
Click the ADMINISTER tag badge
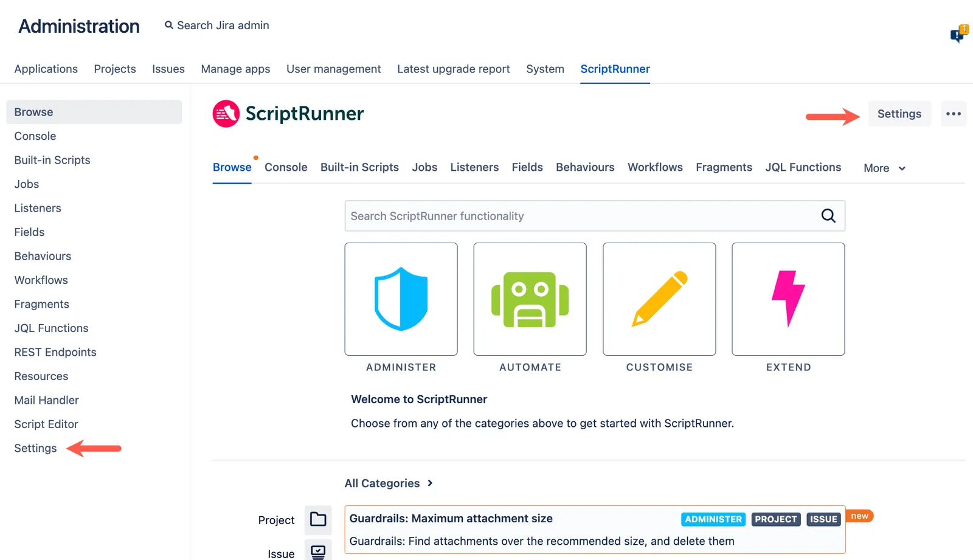[x=713, y=519]
